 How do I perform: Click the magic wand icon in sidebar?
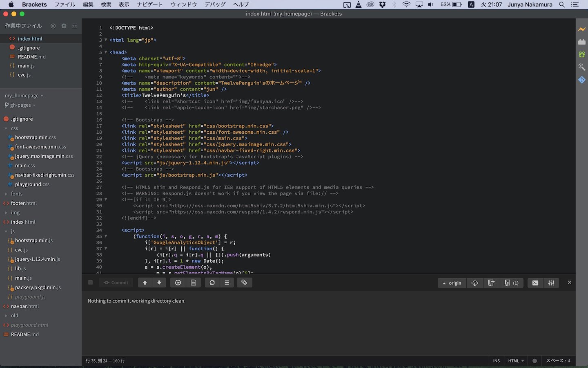582,67
